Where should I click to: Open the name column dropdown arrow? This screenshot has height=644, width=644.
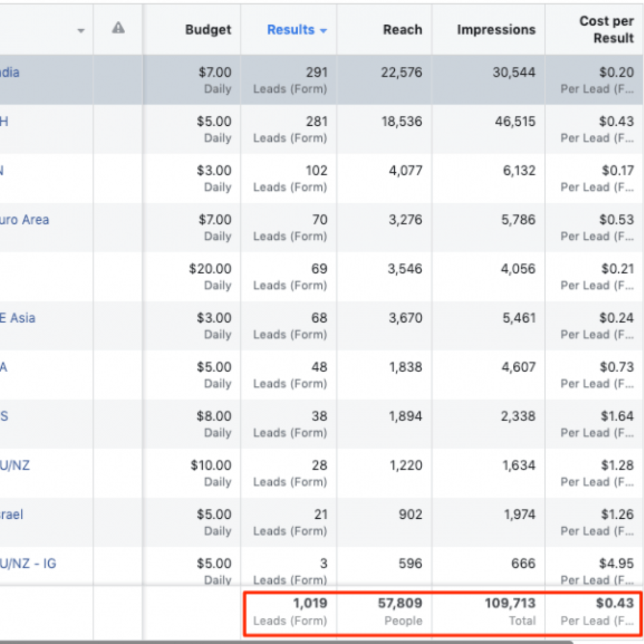[81, 31]
